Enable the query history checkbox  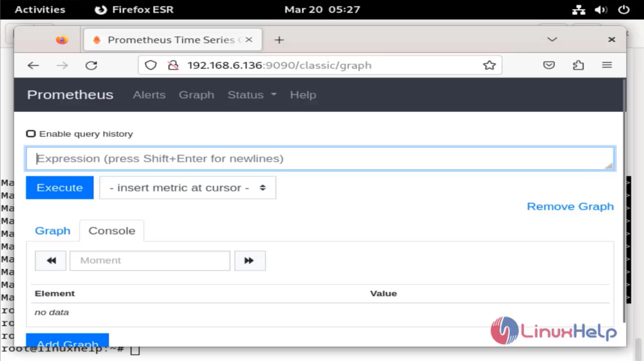[x=31, y=134]
